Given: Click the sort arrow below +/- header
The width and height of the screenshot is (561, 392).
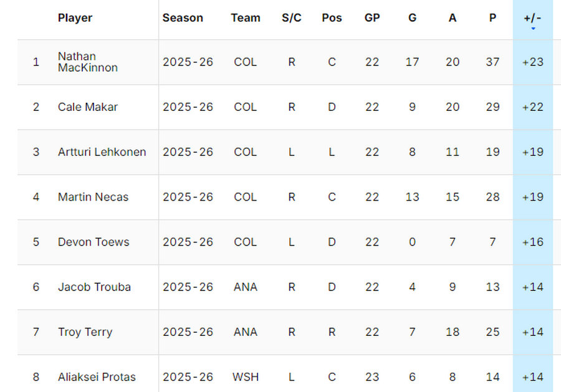Looking at the screenshot, I should (x=532, y=29).
